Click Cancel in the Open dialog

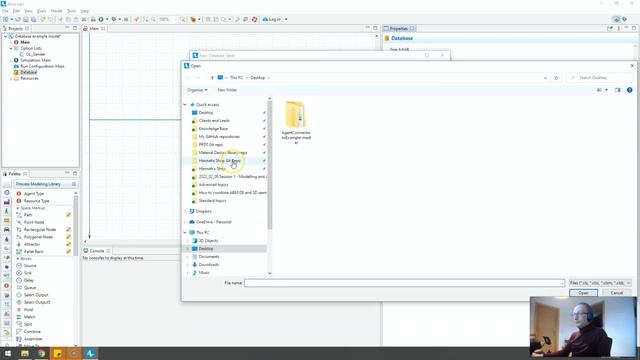click(617, 293)
